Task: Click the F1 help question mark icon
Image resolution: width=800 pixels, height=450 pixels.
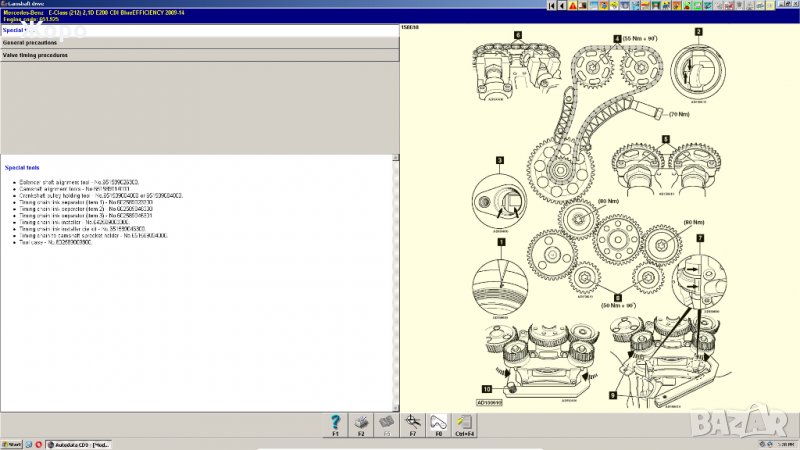Action: pos(335,422)
